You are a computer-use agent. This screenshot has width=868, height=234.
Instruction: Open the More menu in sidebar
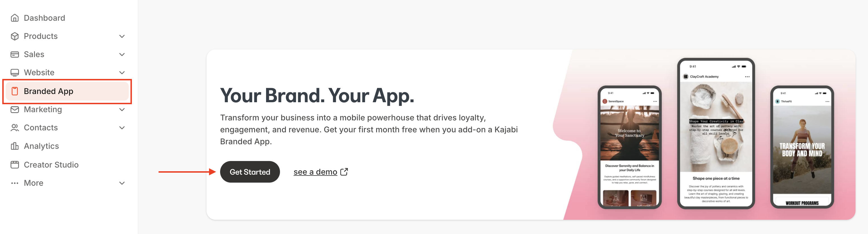click(68, 183)
